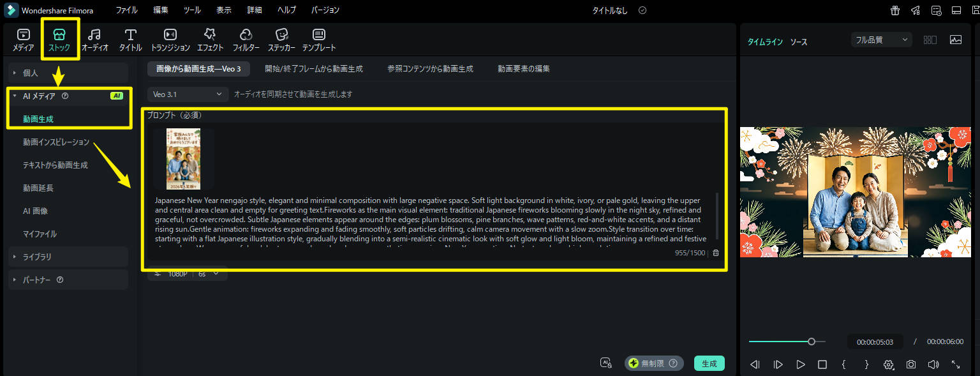Click the gift box icon in title bar
Image resolution: width=980 pixels, height=376 pixels.
click(x=895, y=10)
